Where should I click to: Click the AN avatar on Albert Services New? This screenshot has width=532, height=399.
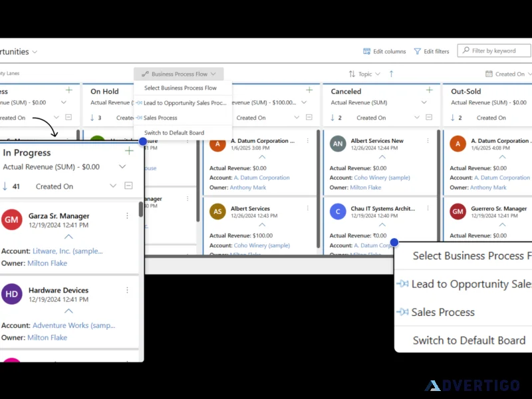338,144
